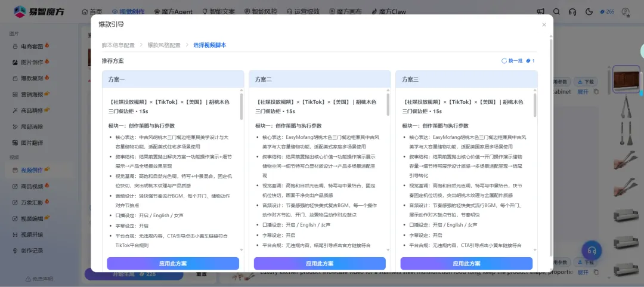
Task: Select the two-utensil spatula set thumbnail
Action: coord(626,134)
